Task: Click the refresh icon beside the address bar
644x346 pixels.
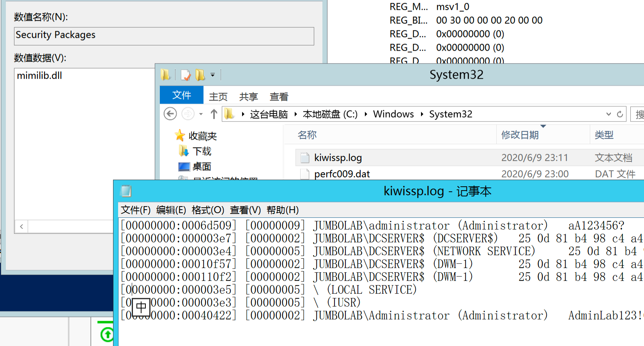Action: 620,114
